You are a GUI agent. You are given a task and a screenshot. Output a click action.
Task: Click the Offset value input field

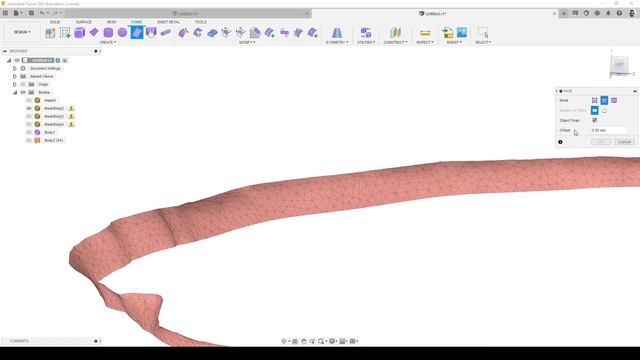tap(609, 130)
